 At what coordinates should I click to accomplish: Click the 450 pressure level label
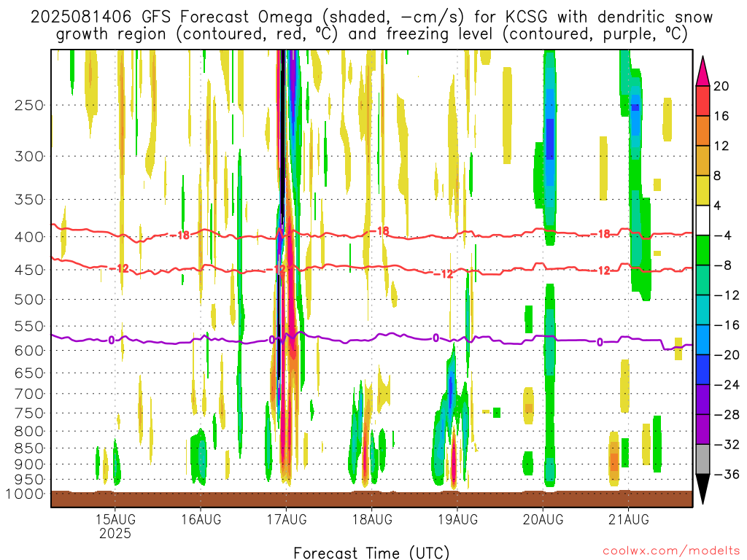(29, 270)
